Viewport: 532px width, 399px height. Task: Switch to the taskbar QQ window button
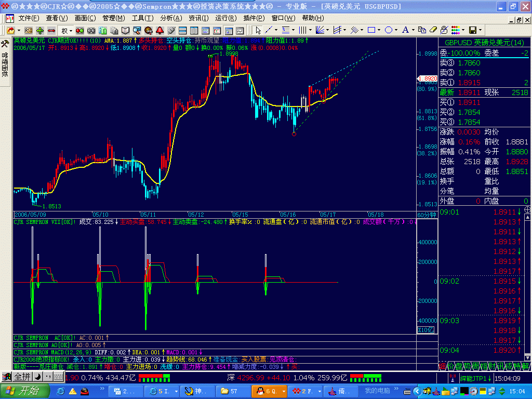coord(270,391)
